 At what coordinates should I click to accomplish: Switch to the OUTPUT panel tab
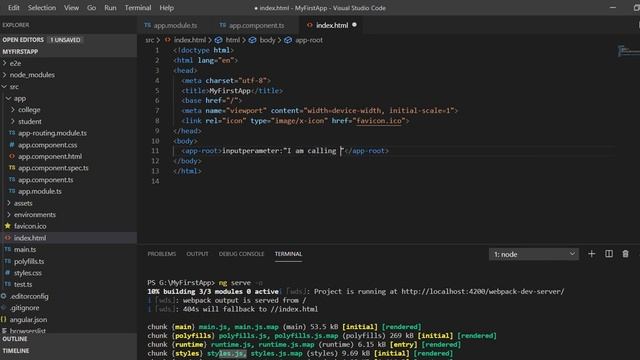click(x=197, y=254)
